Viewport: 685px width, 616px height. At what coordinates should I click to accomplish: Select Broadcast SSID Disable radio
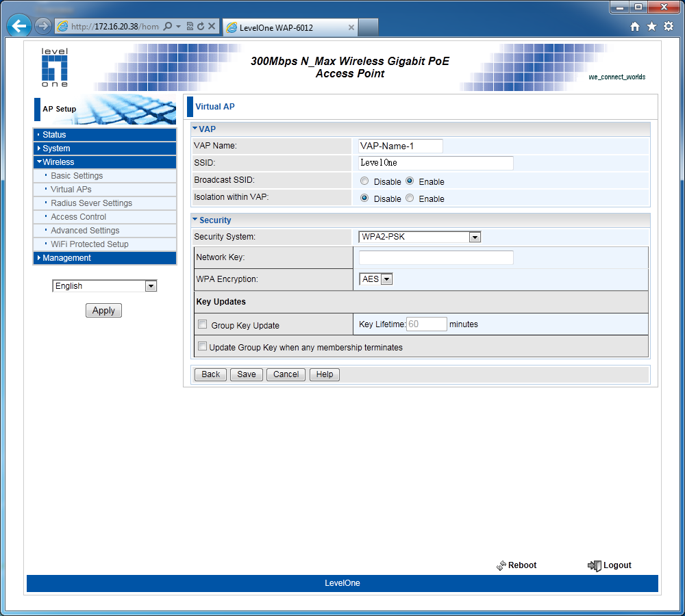364,181
